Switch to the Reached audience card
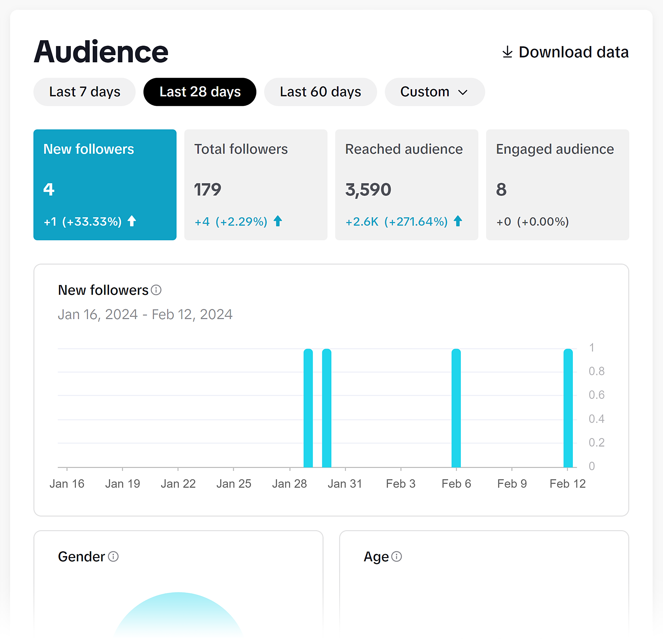The image size is (663, 644). point(407,185)
